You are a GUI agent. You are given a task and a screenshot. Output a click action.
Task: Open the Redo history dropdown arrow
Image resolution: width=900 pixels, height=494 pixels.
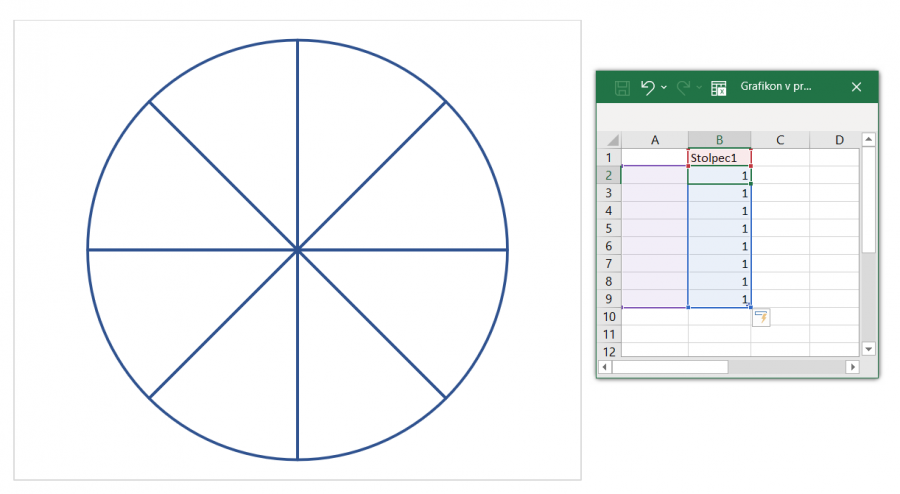tap(699, 88)
